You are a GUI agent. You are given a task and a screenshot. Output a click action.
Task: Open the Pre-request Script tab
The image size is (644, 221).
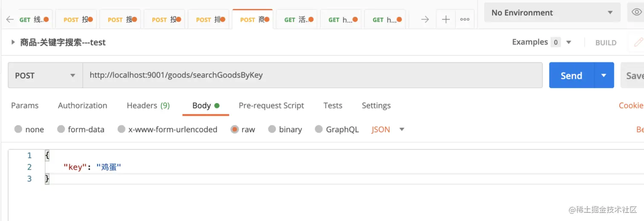pyautogui.click(x=271, y=106)
